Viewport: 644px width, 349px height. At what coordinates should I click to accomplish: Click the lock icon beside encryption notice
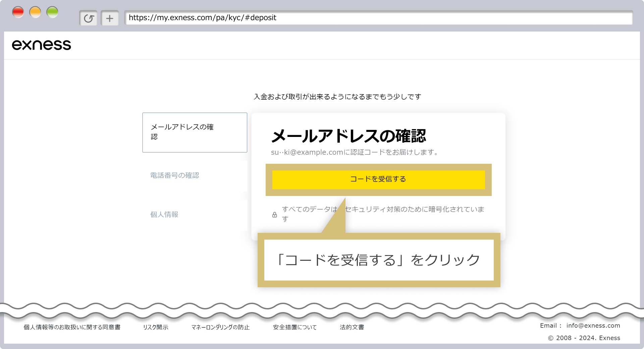point(275,215)
